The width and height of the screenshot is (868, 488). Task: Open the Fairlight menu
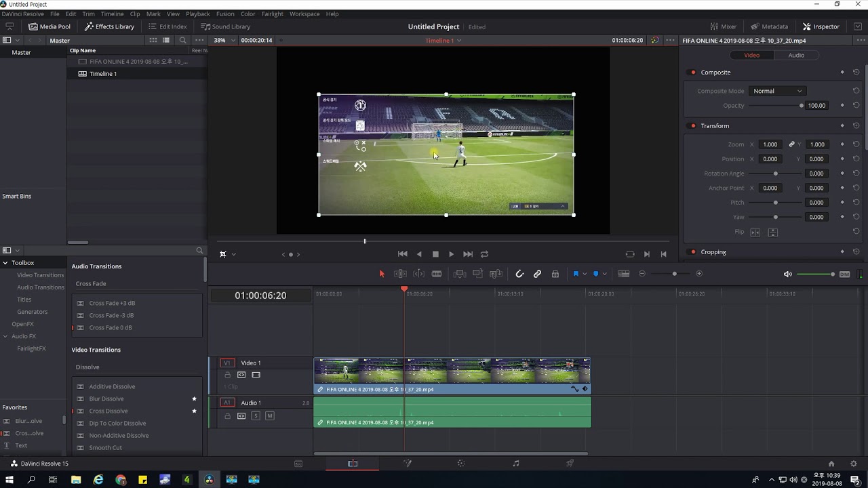(273, 14)
